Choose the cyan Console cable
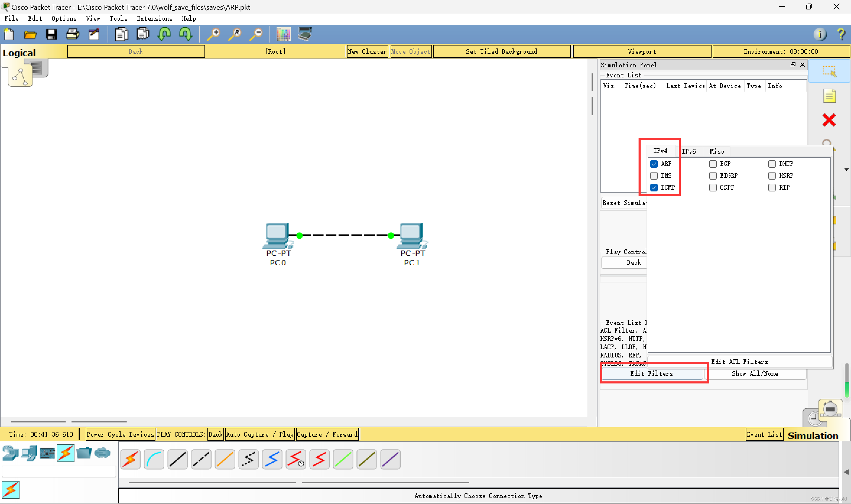 154,459
